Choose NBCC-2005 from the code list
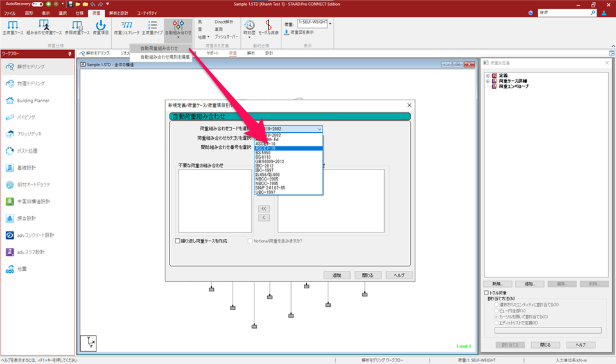616x364 pixels. coord(289,179)
